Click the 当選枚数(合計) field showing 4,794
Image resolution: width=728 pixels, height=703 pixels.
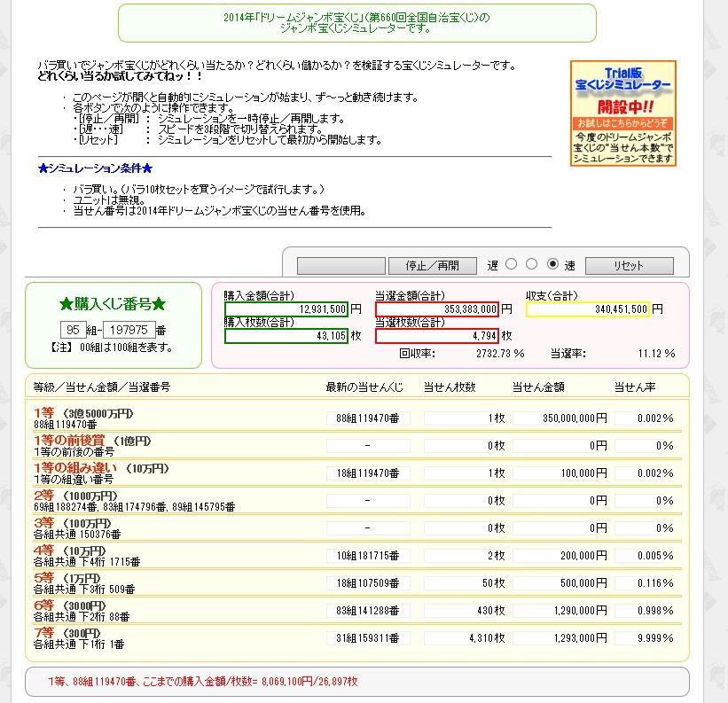coord(437,335)
